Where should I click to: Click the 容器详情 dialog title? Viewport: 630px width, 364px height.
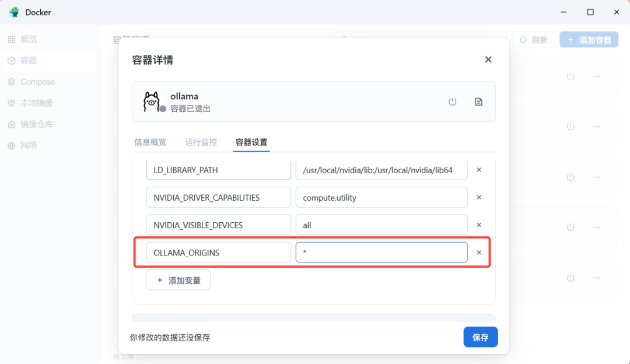[153, 60]
